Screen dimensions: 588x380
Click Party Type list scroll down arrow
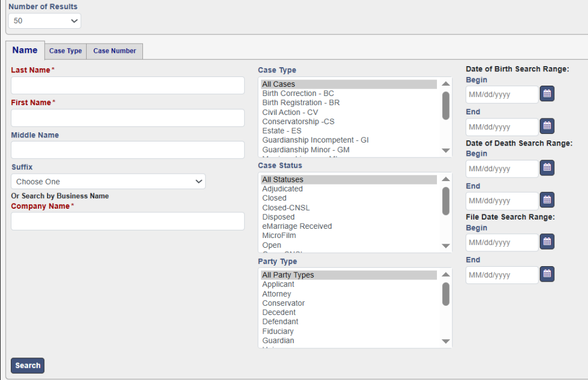click(x=446, y=341)
